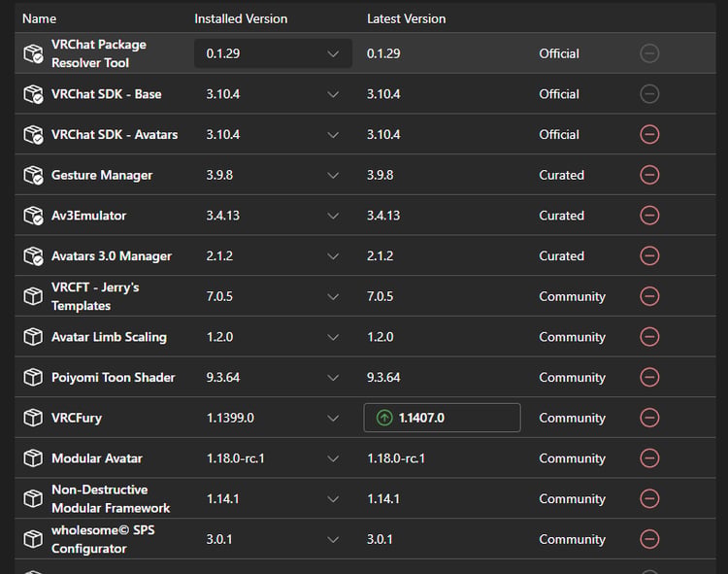Remove the VRCFury package
The width and height of the screenshot is (728, 574).
click(649, 418)
